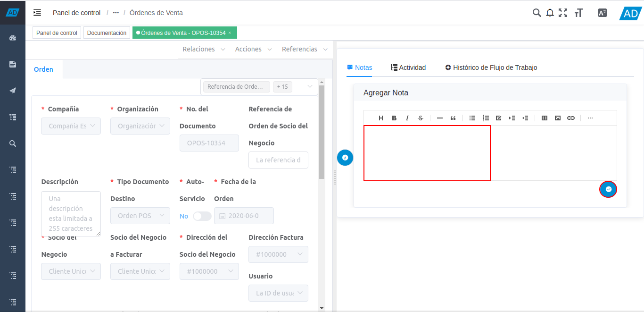
Task: Insert an image into the note
Action: [x=558, y=118]
